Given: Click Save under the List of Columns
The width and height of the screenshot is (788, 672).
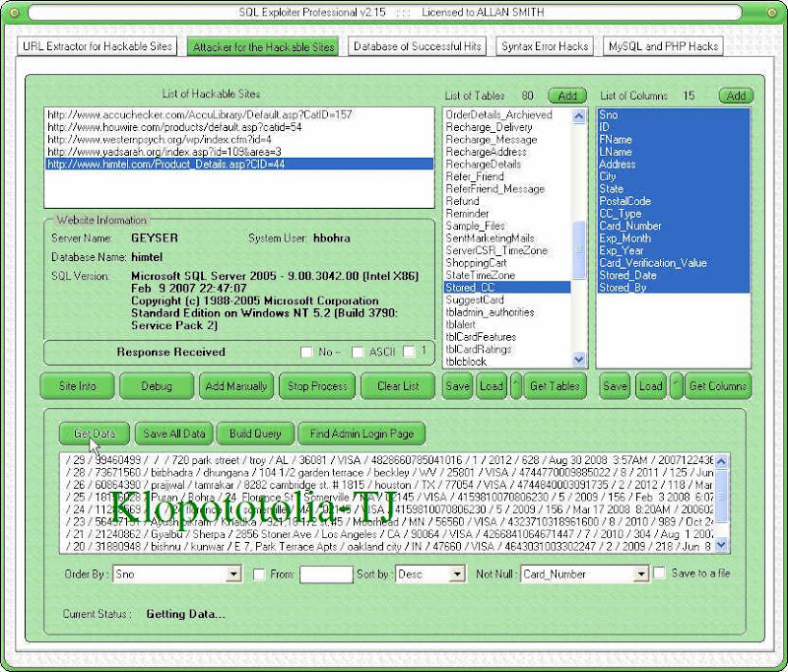Looking at the screenshot, I should click(x=615, y=386).
